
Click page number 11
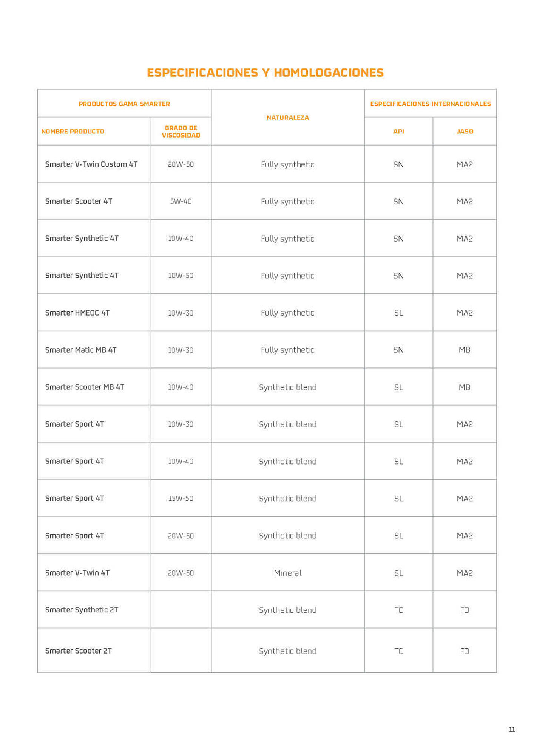pos(512,730)
